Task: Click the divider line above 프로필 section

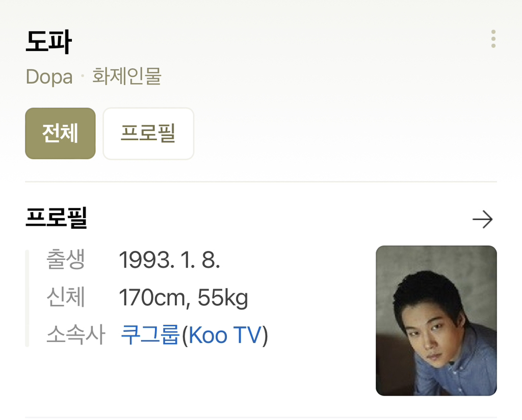Action: click(x=260, y=181)
